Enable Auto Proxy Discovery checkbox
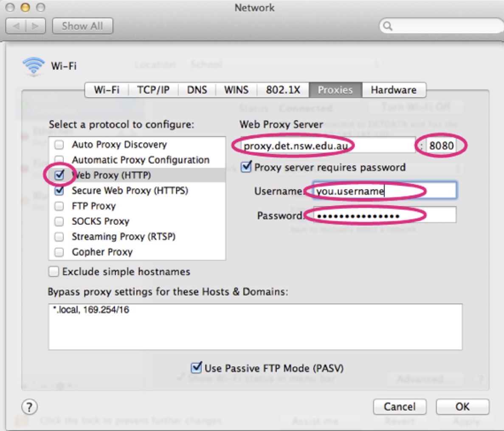504x431 pixels. click(x=59, y=145)
